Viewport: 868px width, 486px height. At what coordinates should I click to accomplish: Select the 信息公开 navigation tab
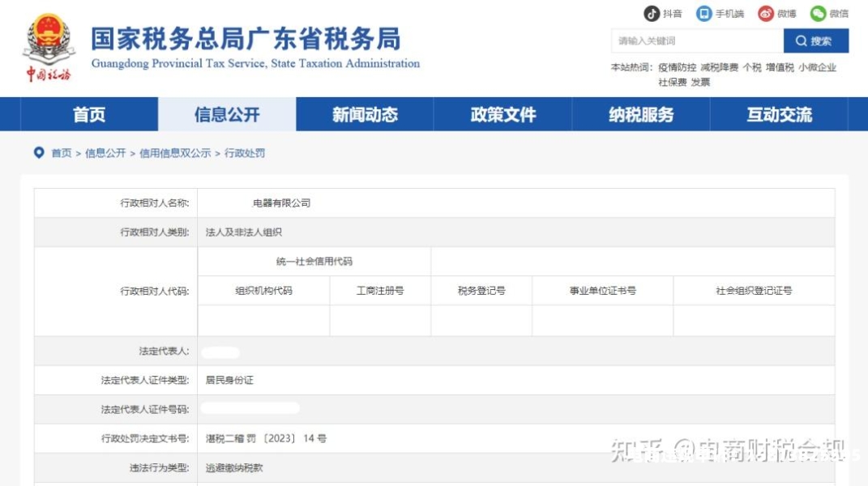coord(227,115)
